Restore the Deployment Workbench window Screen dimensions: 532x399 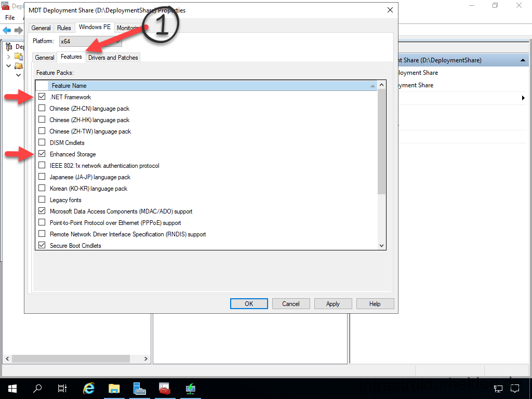coord(495,5)
